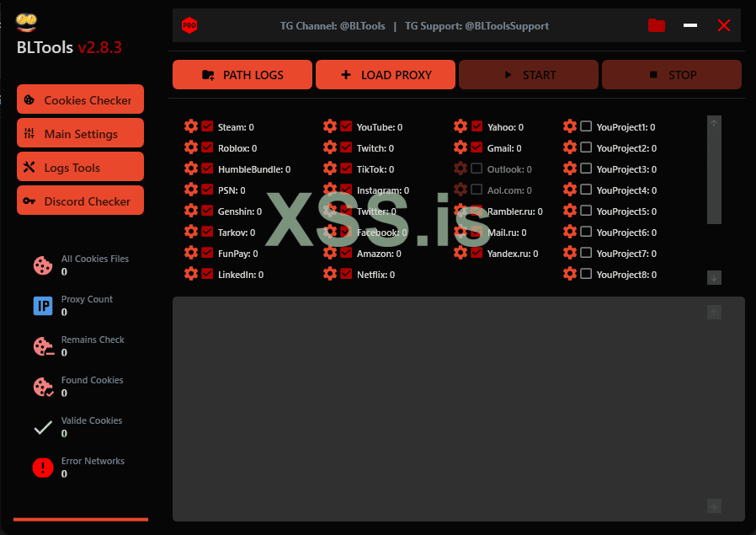Click the Gmail gear icon
This screenshot has height=535, width=756.
(461, 147)
